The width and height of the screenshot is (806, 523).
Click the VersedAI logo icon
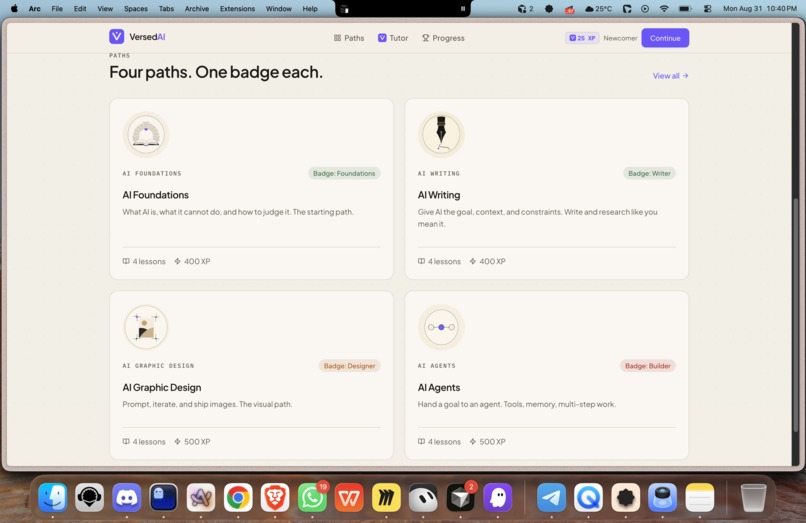[x=117, y=37]
